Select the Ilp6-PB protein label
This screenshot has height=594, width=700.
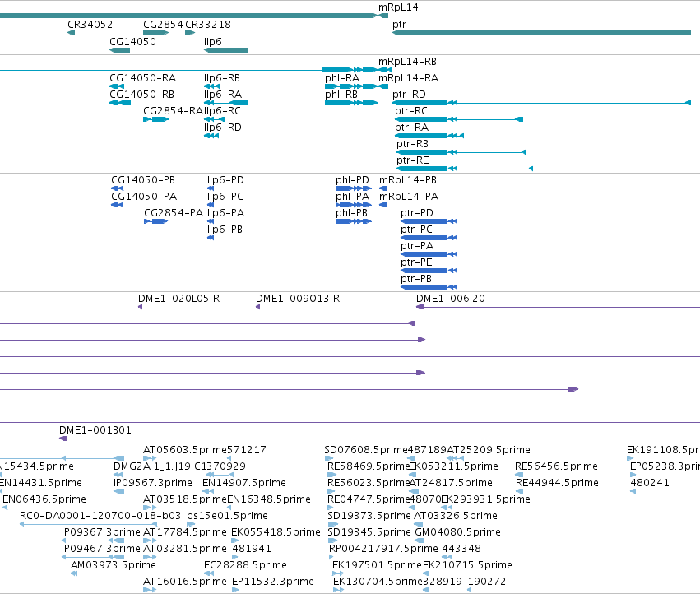225,230
